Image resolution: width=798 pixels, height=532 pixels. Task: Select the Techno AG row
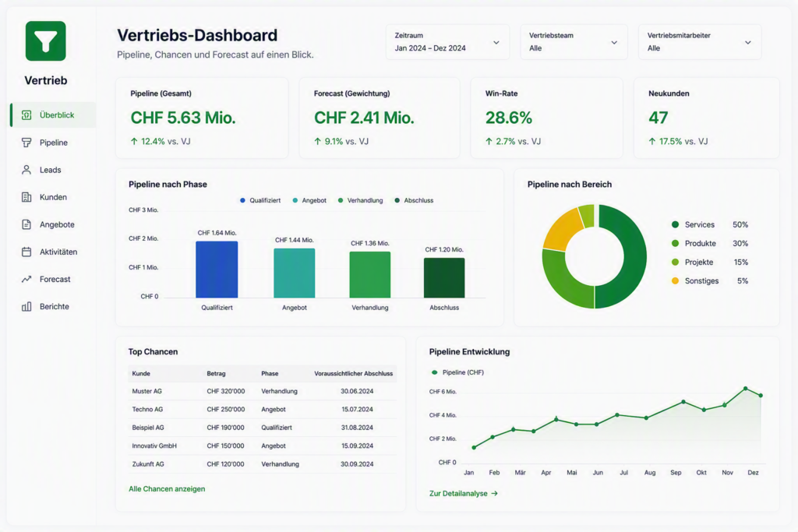point(263,410)
